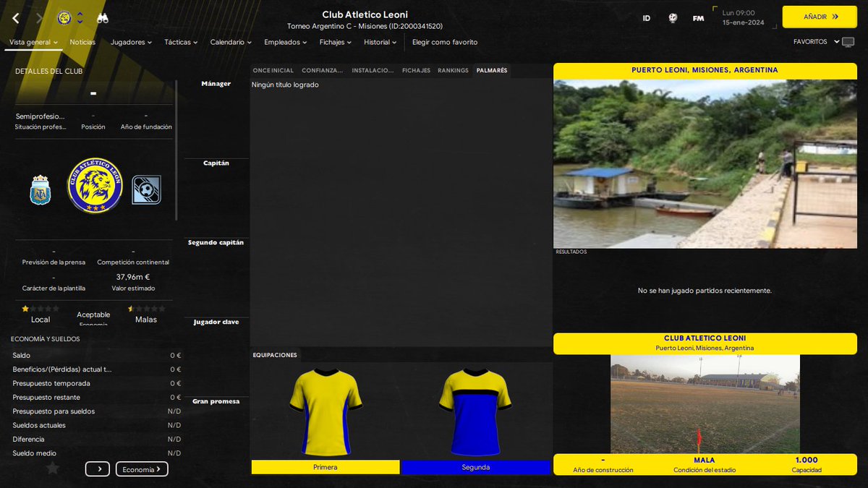Click the Segundo capitán section label
This screenshot has width=868, height=488.
coord(216,243)
